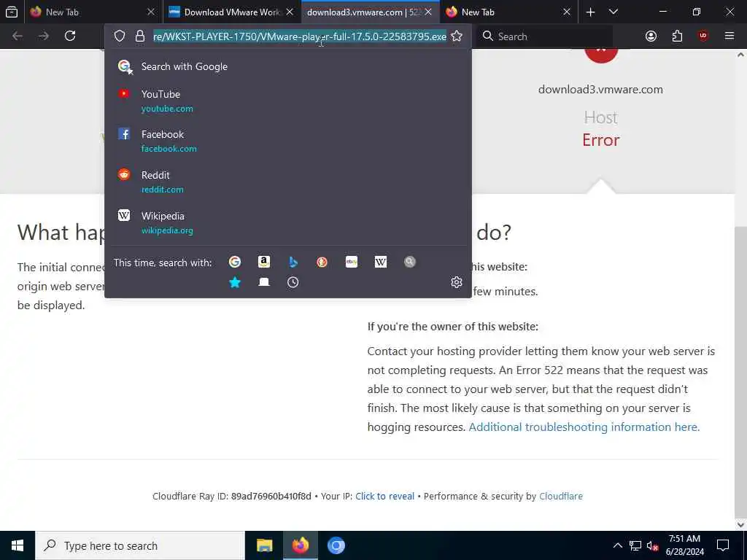Open the uBlock Origin extension
Screen dimensions: 747x560
[x=703, y=36]
